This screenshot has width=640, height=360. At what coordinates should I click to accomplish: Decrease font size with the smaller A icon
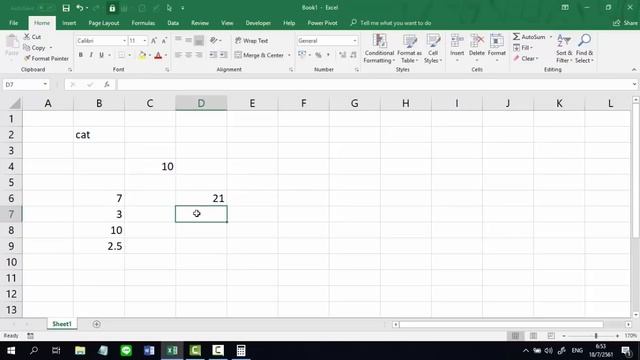coord(164,41)
